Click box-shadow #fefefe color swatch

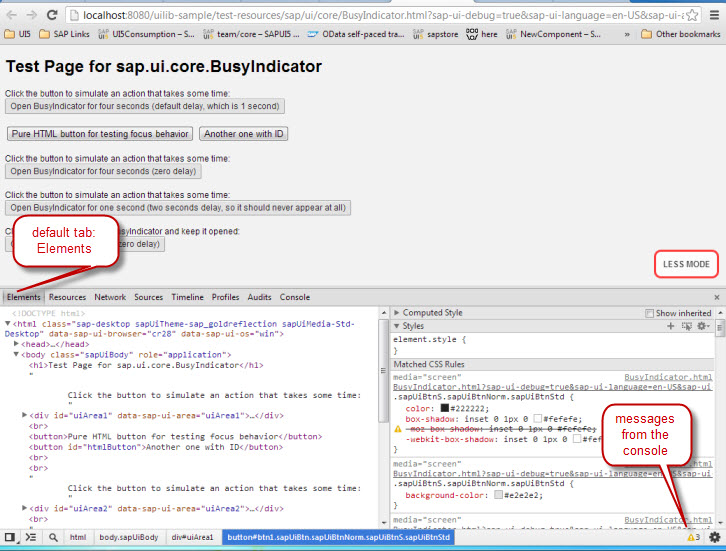click(538, 419)
